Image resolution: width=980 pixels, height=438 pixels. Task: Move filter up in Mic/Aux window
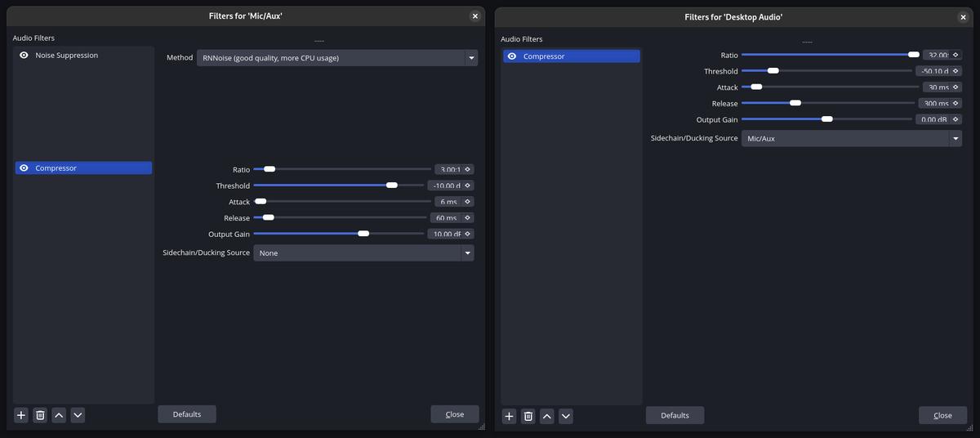(x=59, y=415)
